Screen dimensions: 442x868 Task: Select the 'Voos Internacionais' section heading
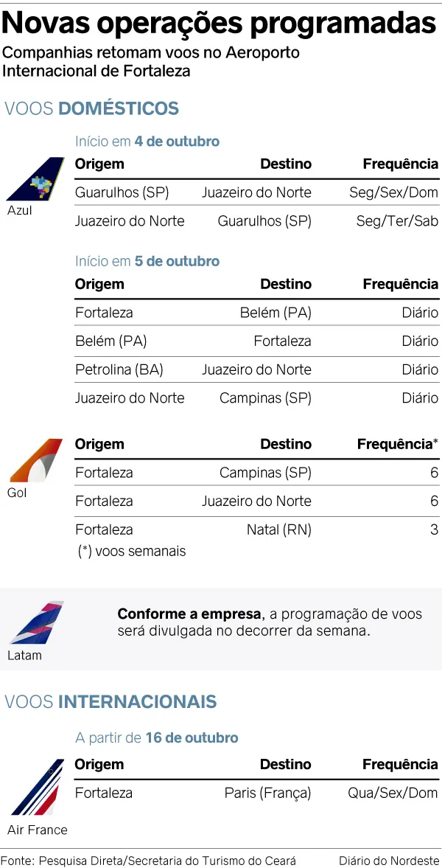(x=110, y=701)
